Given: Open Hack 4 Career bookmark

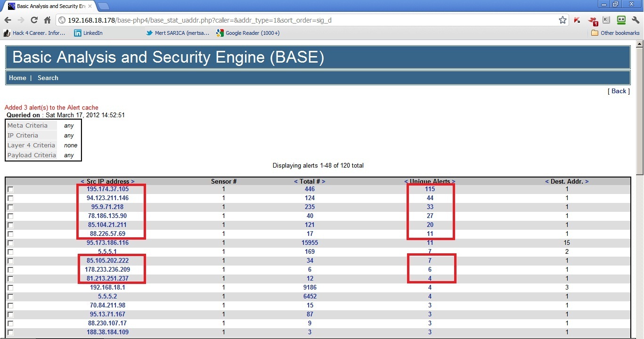Looking at the screenshot, I should click(x=34, y=33).
